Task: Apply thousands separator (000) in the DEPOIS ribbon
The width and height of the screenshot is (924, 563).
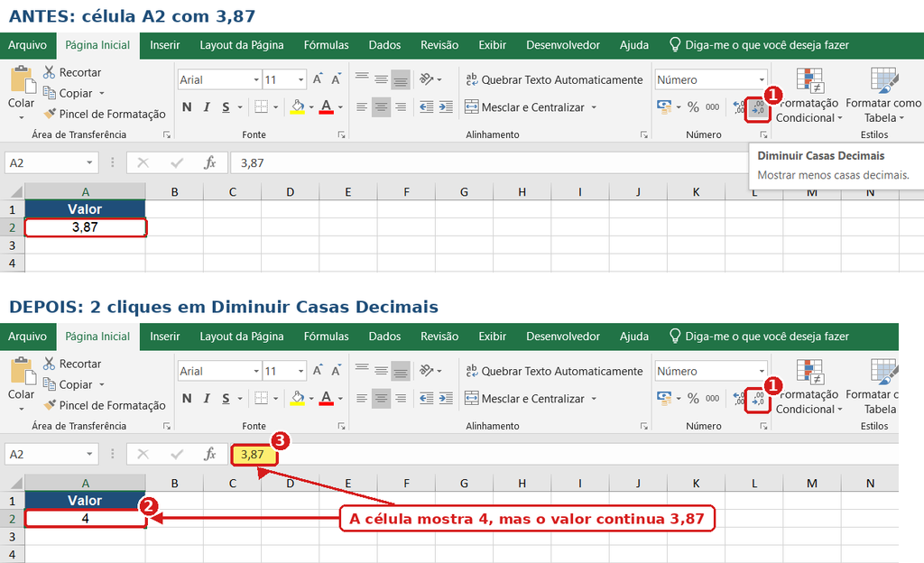Action: [713, 399]
